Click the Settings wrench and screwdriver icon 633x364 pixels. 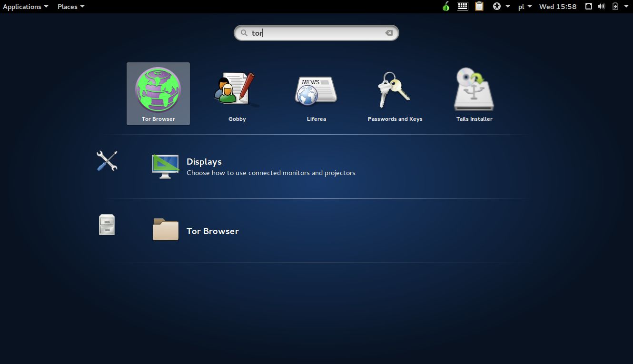[x=107, y=161]
